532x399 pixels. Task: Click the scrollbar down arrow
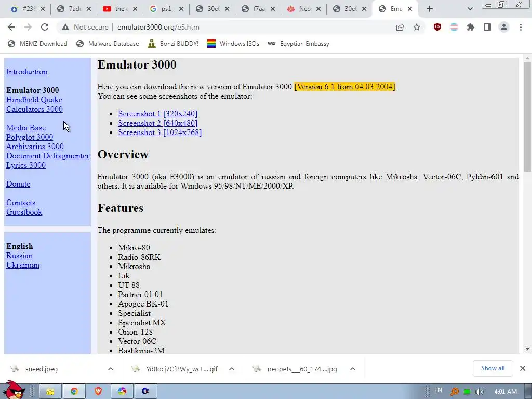(527, 349)
